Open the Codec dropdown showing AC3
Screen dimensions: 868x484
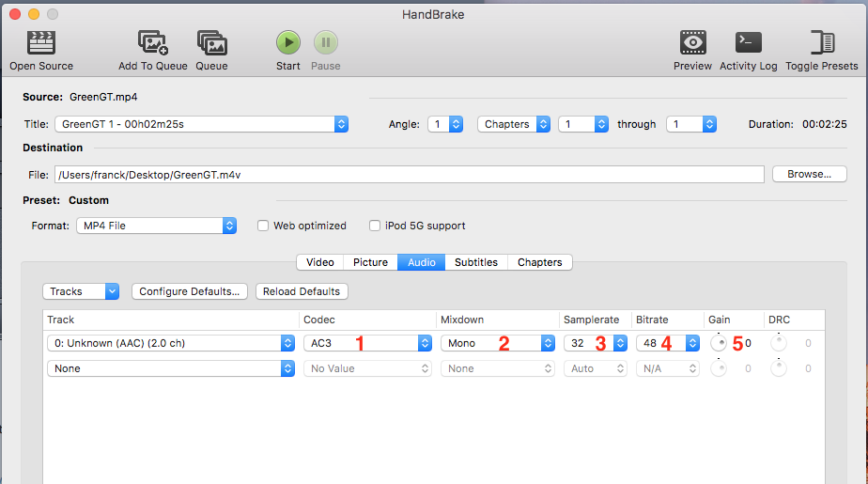point(367,343)
